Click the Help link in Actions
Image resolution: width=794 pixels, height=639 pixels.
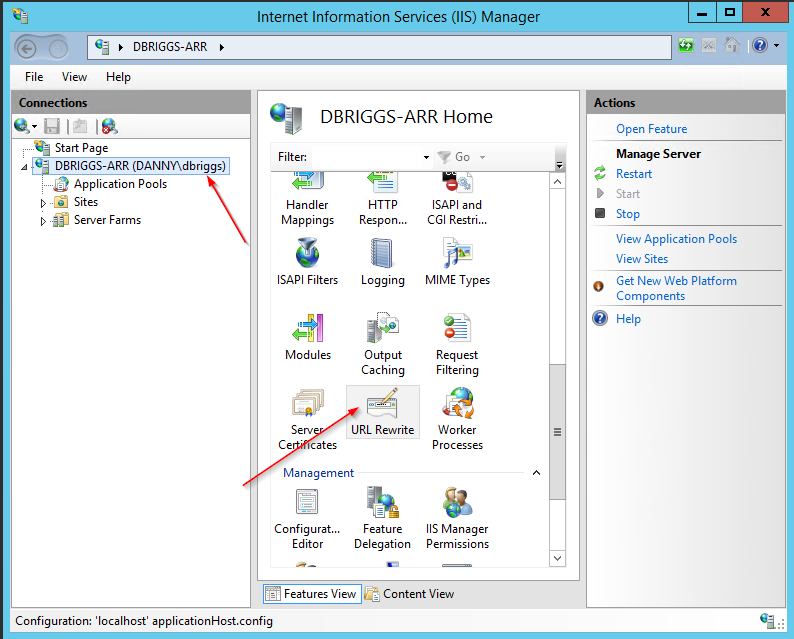pyautogui.click(x=628, y=318)
